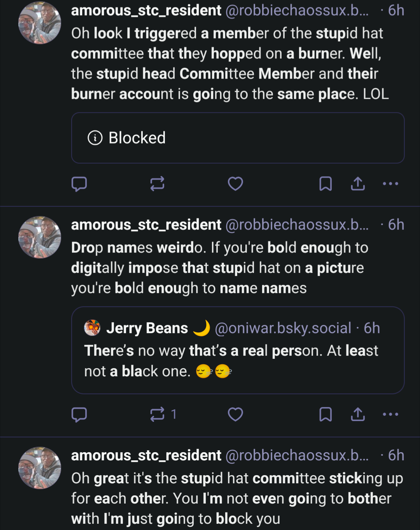Viewport: 420px width, 530px height.
Task: Open more options on 'Oh look I triggered' post
Action: (x=390, y=184)
